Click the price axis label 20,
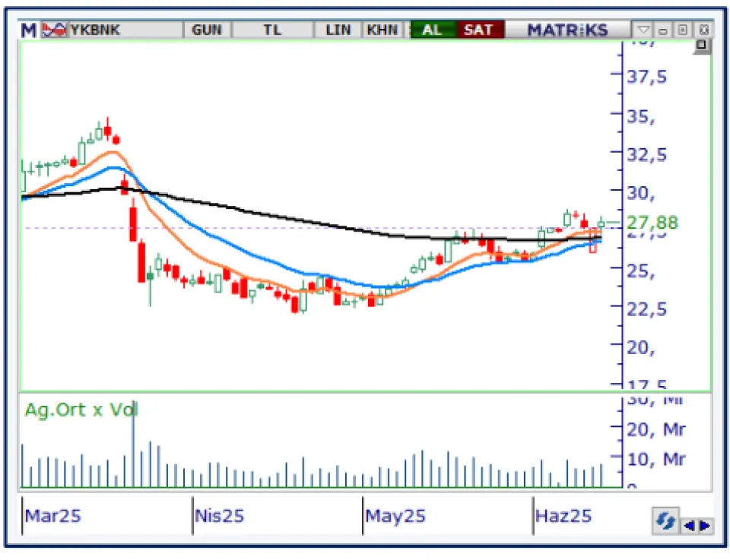The height and width of the screenshot is (560, 730). (x=641, y=348)
